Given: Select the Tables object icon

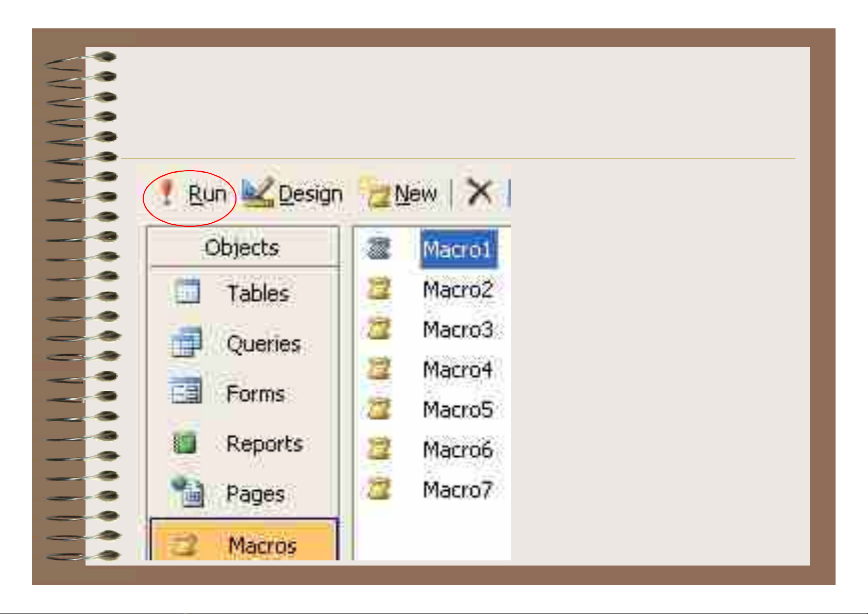Looking at the screenshot, I should tap(186, 292).
